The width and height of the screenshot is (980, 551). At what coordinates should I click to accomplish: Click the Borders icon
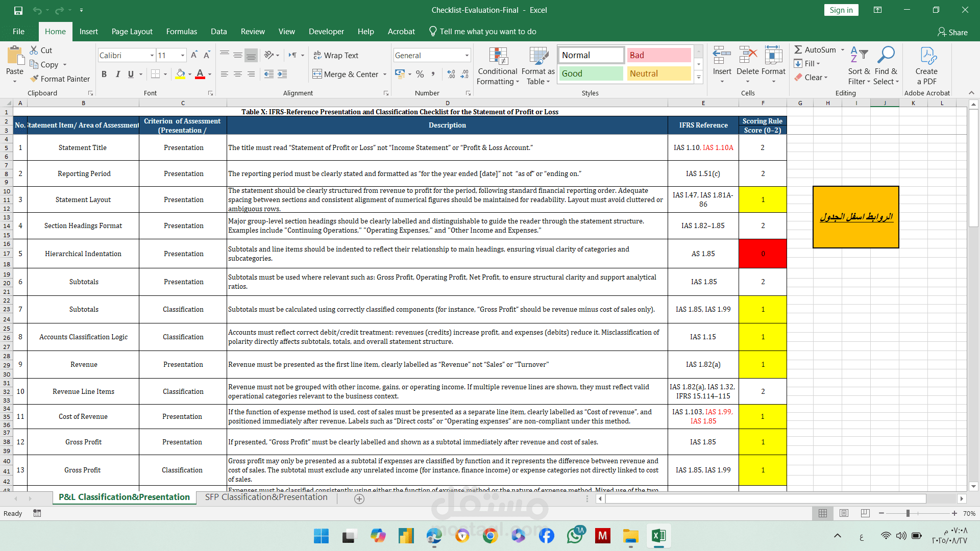pos(156,74)
